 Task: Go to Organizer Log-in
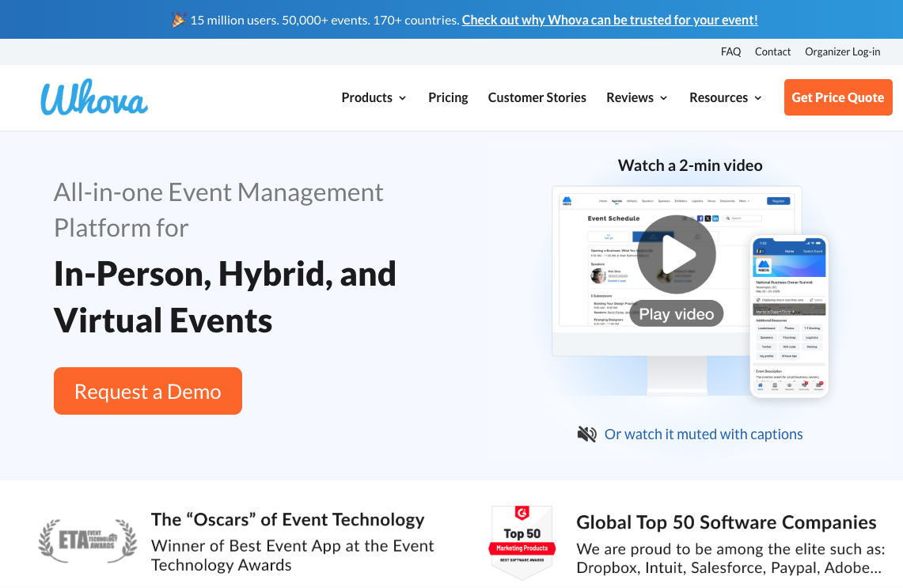click(x=843, y=51)
